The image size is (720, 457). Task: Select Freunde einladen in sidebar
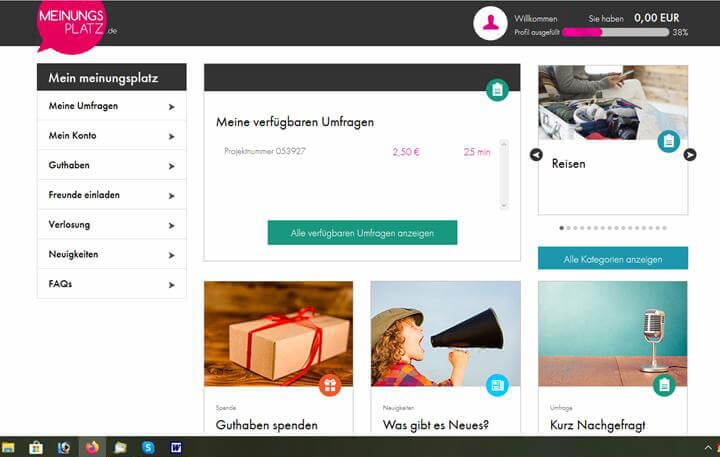84,195
